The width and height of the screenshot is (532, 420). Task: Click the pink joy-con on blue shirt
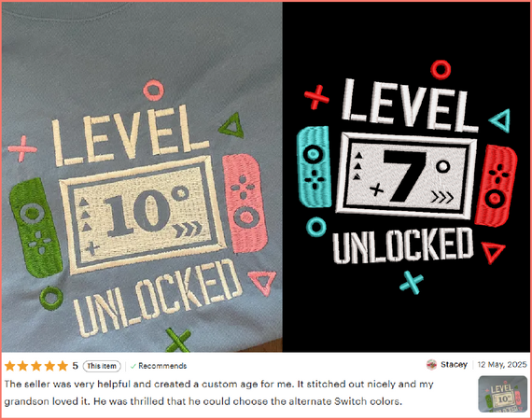[x=245, y=203]
